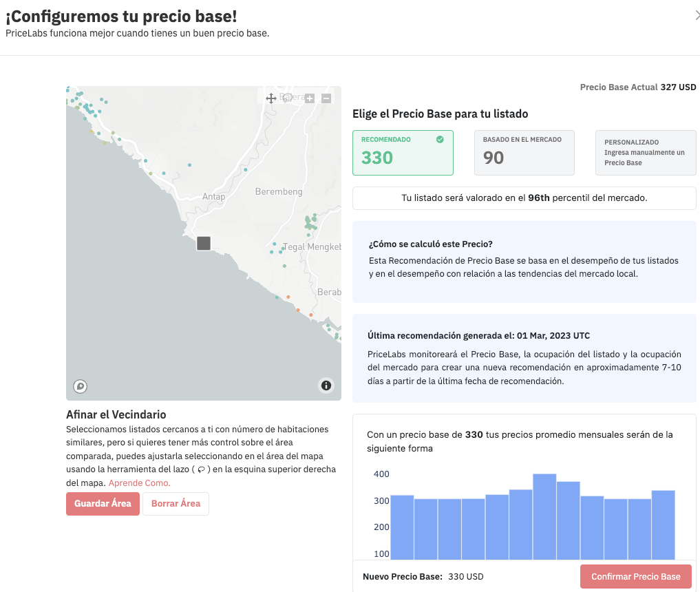Select the Recomendado 330 price option
Screen dimensions: 700x592
tap(403, 153)
